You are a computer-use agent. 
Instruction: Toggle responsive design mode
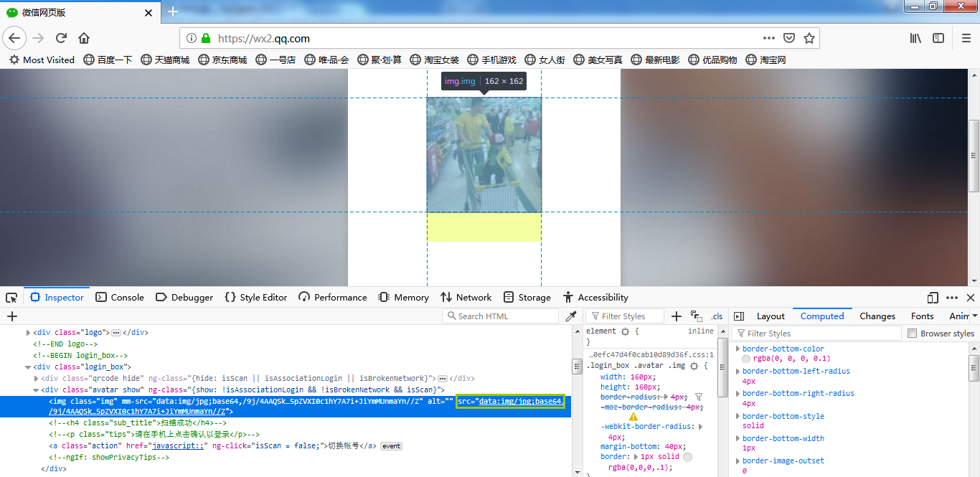coord(933,298)
